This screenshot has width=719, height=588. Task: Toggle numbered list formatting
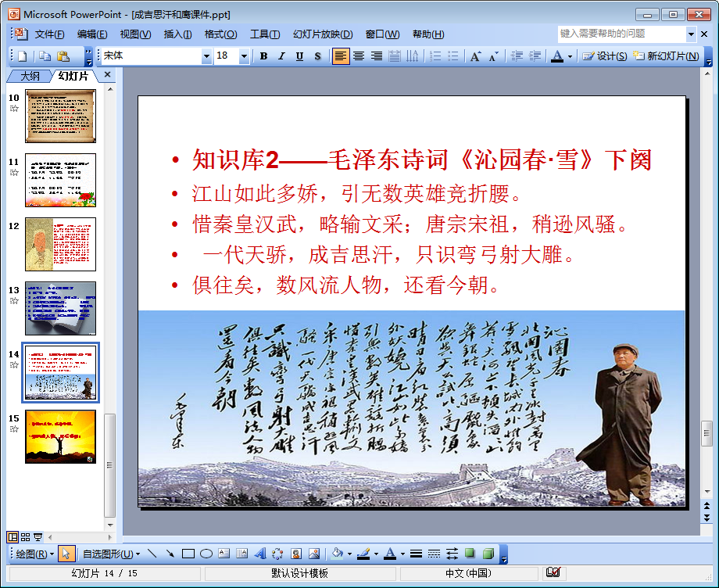[x=435, y=56]
